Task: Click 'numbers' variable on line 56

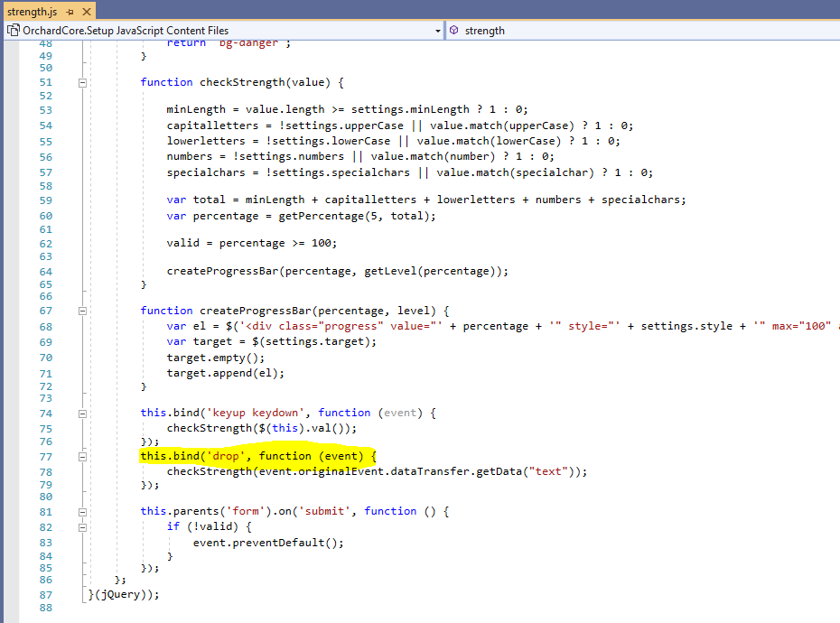Action: [190, 156]
